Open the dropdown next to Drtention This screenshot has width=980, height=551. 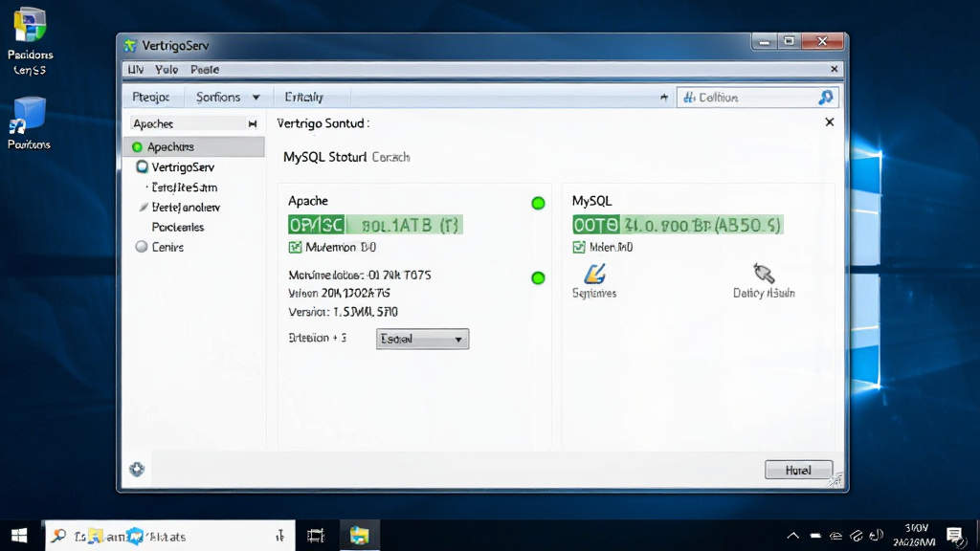[422, 339]
